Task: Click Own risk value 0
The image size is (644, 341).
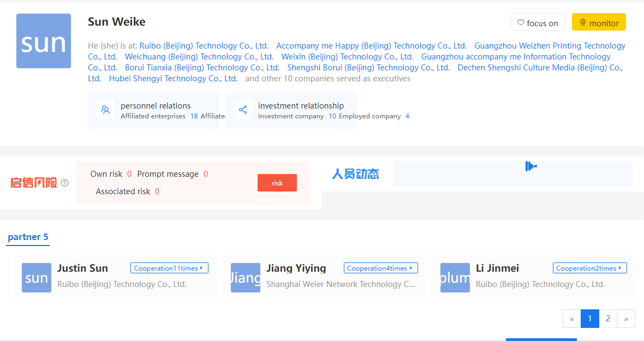Action: [x=129, y=174]
